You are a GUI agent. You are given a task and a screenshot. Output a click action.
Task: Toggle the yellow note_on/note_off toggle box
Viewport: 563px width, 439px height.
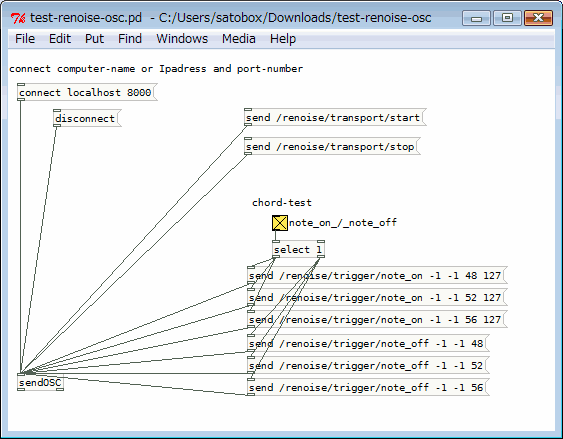[280, 223]
